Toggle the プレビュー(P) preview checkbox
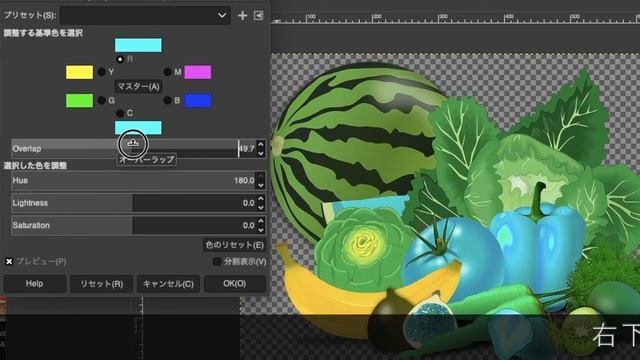This screenshot has height=360, width=640. [9, 261]
